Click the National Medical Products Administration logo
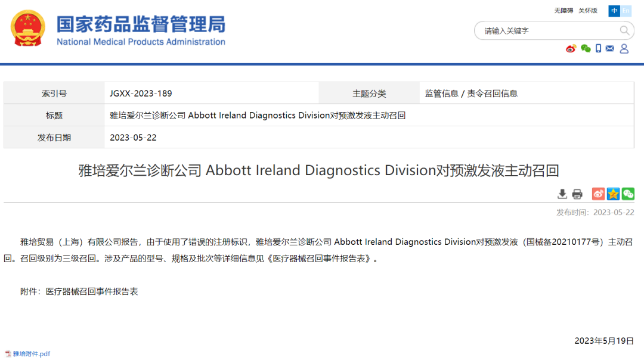644x361 pixels. [x=141, y=30]
